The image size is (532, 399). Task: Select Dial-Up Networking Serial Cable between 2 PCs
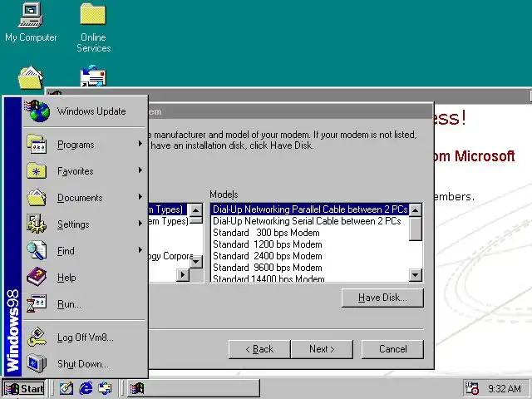(310, 221)
